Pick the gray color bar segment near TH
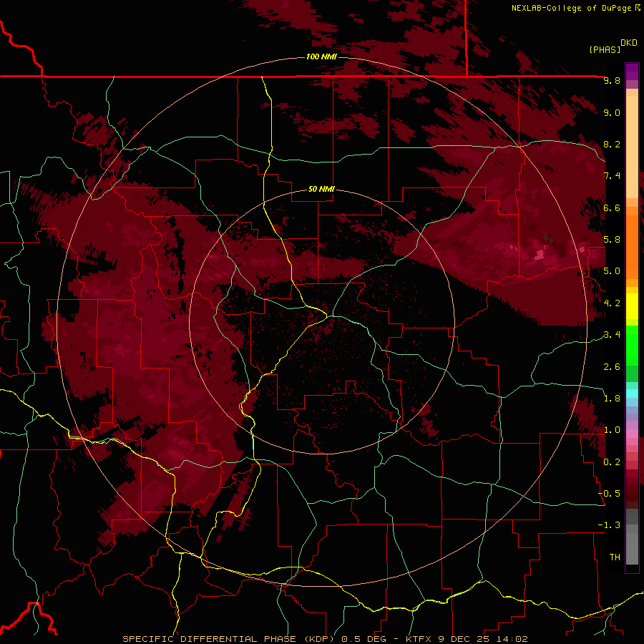This screenshot has height=644, width=644. point(632,548)
